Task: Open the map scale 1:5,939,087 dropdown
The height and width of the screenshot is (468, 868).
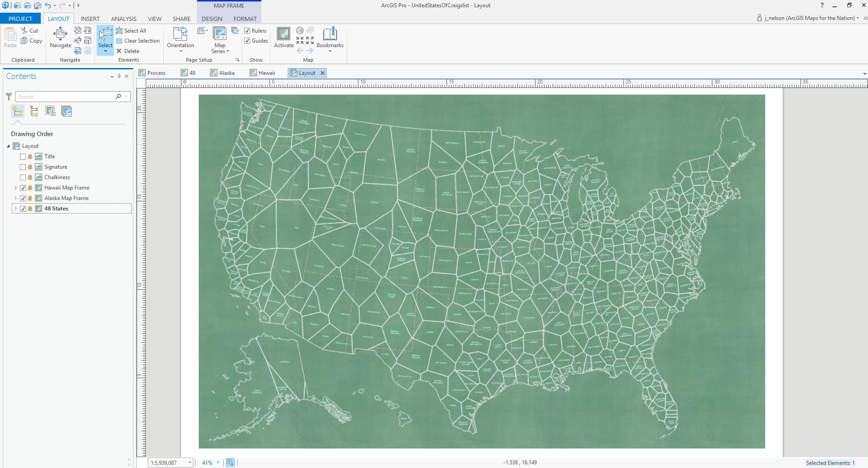Action: 190,463
